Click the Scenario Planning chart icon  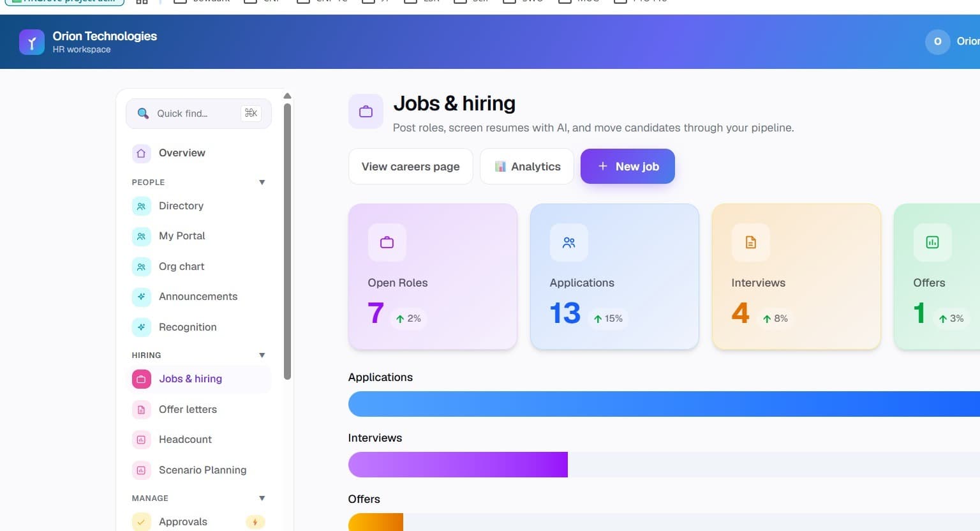[x=141, y=470]
